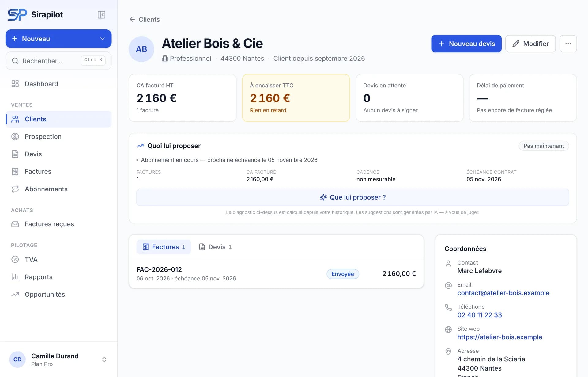Image resolution: width=588 pixels, height=377 pixels.
Task: Click the Factures reçues inbox icon
Action: 15,224
